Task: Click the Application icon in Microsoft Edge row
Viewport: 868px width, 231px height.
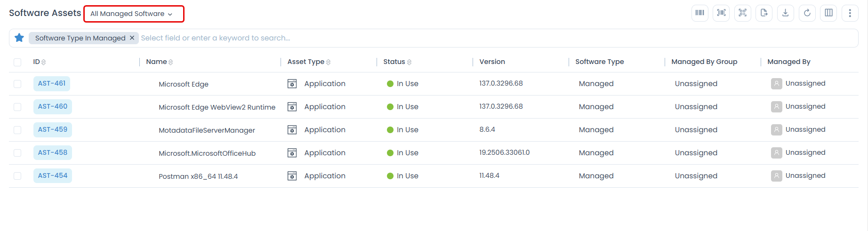Action: (292, 84)
